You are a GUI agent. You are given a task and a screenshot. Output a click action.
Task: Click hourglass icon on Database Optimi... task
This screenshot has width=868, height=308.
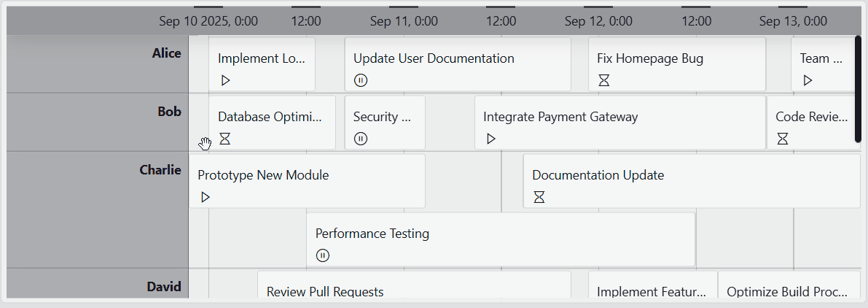coord(224,139)
